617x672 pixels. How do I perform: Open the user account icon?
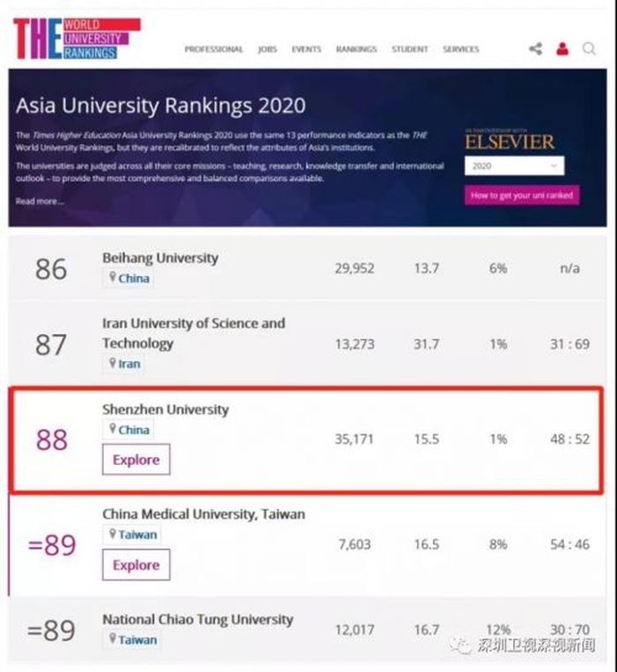(x=561, y=49)
